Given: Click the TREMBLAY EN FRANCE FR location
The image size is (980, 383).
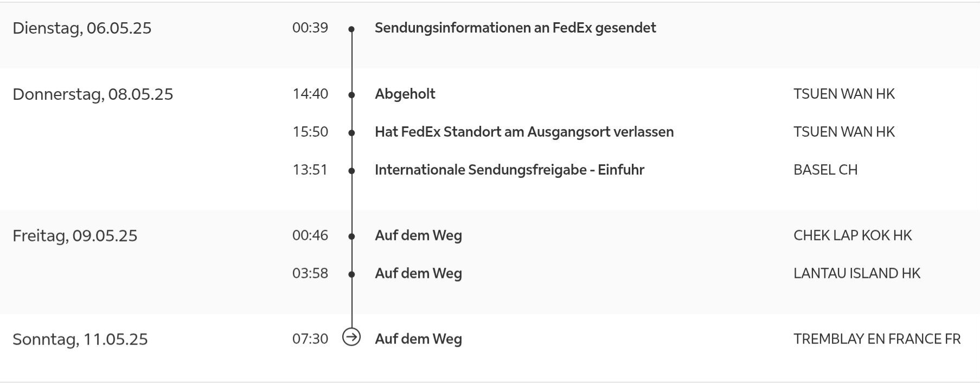Looking at the screenshot, I should point(876,339).
